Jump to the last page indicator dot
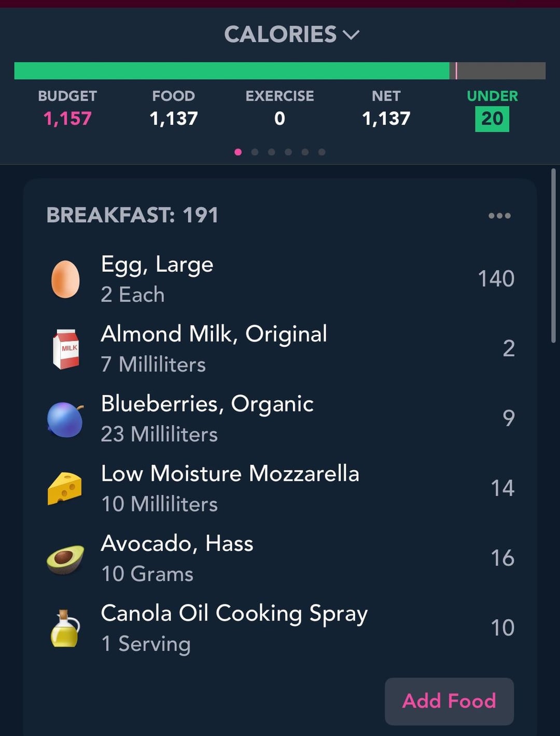 click(x=322, y=152)
